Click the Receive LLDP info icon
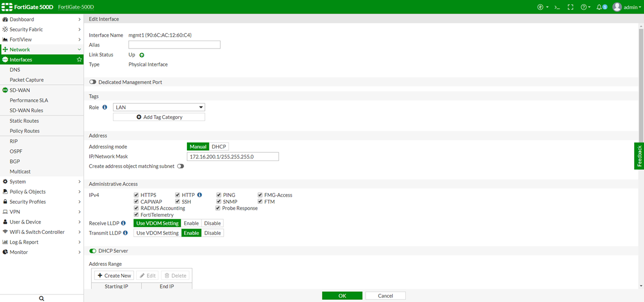The height and width of the screenshot is (302, 644). pos(123,223)
